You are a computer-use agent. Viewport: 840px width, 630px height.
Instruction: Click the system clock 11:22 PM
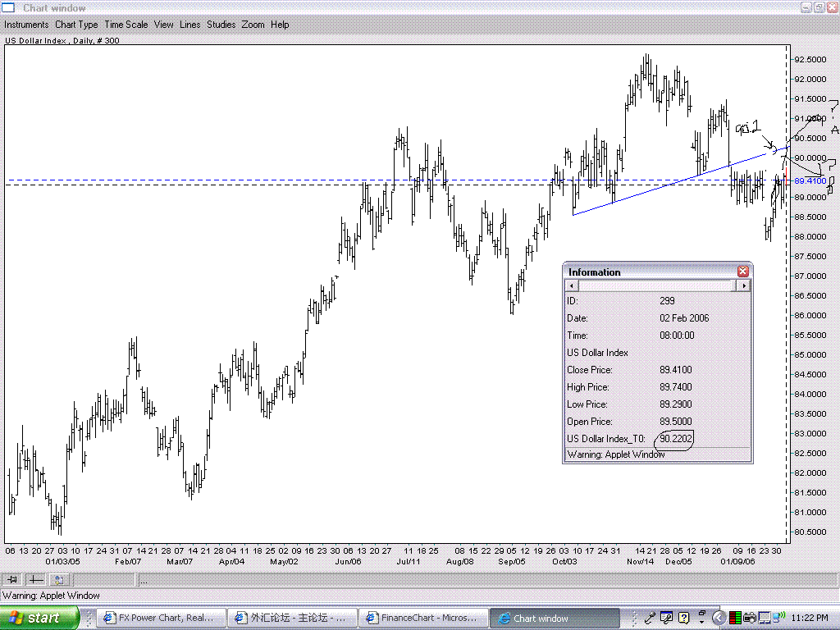click(x=810, y=618)
